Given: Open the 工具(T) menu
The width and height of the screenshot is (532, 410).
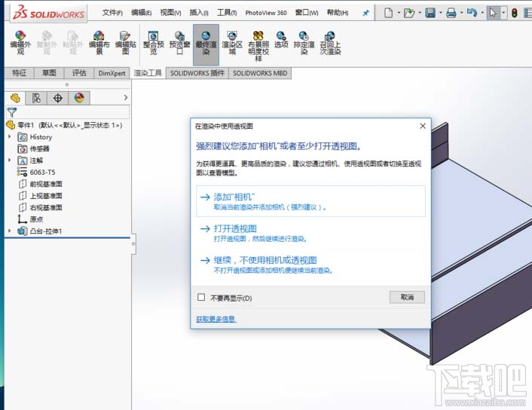Looking at the screenshot, I should pyautogui.click(x=227, y=13).
